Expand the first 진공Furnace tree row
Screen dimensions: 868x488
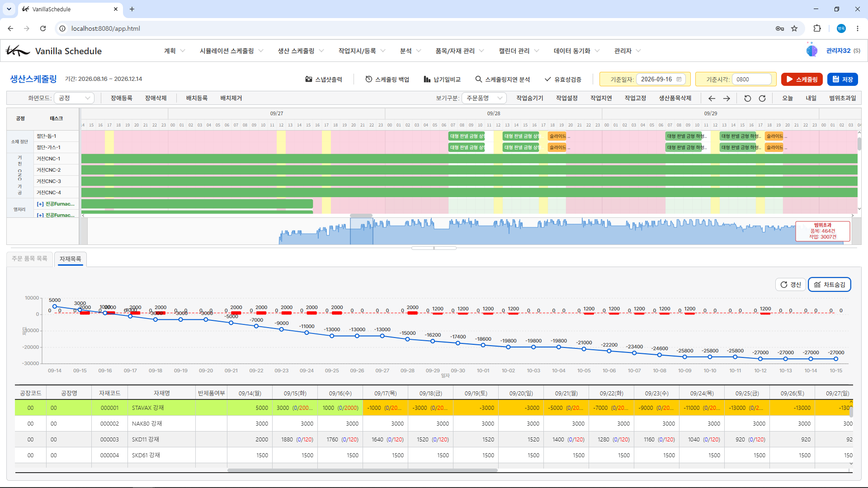point(40,204)
